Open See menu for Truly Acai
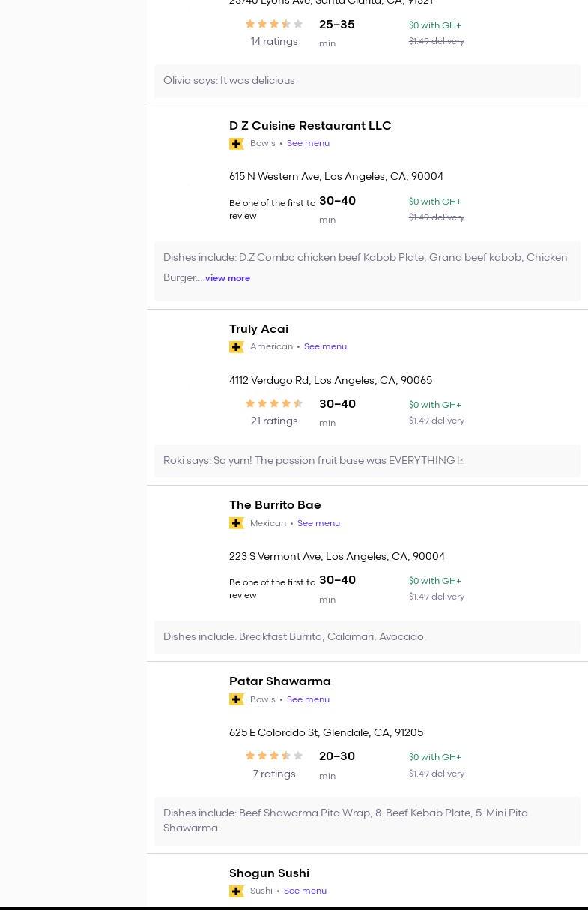 325,347
